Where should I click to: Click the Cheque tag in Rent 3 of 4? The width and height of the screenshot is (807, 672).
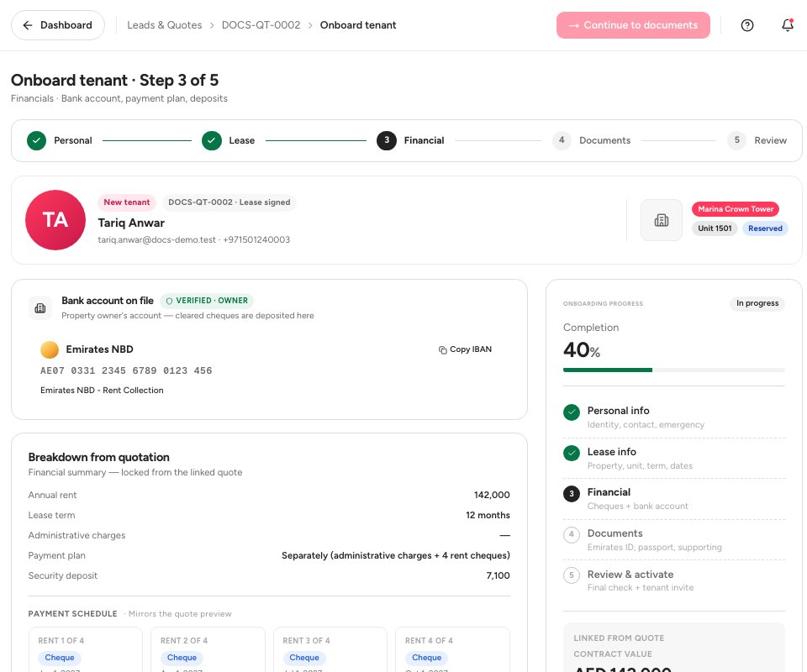[x=304, y=658]
